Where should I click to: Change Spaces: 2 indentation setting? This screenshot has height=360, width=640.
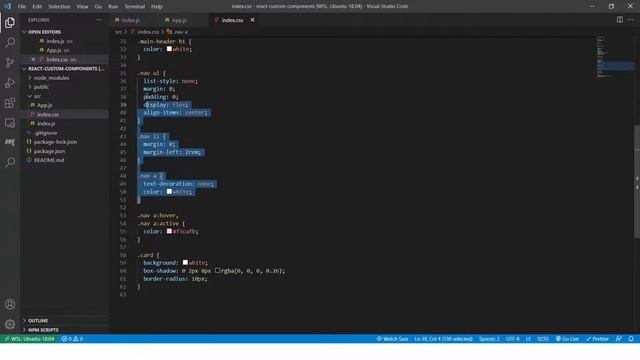click(489, 339)
